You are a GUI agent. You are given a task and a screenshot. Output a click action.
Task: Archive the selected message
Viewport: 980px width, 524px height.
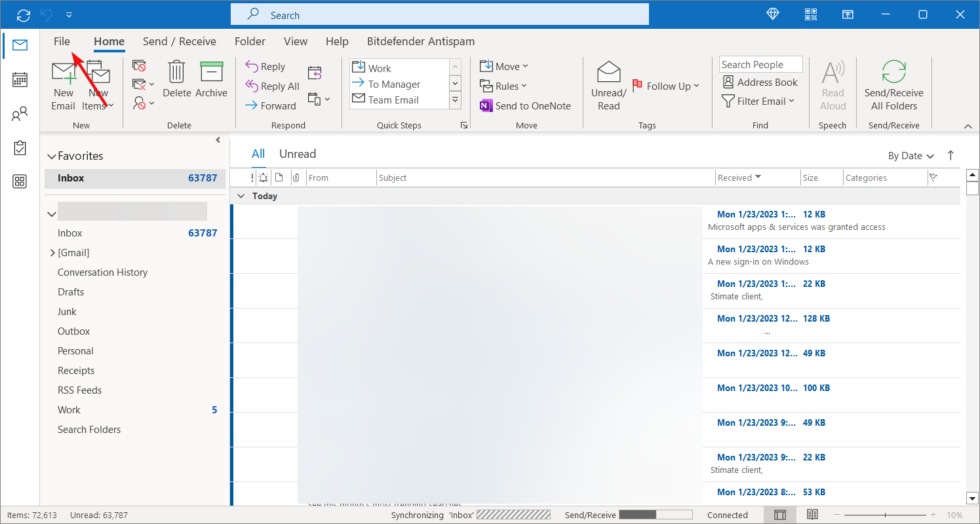click(x=211, y=79)
